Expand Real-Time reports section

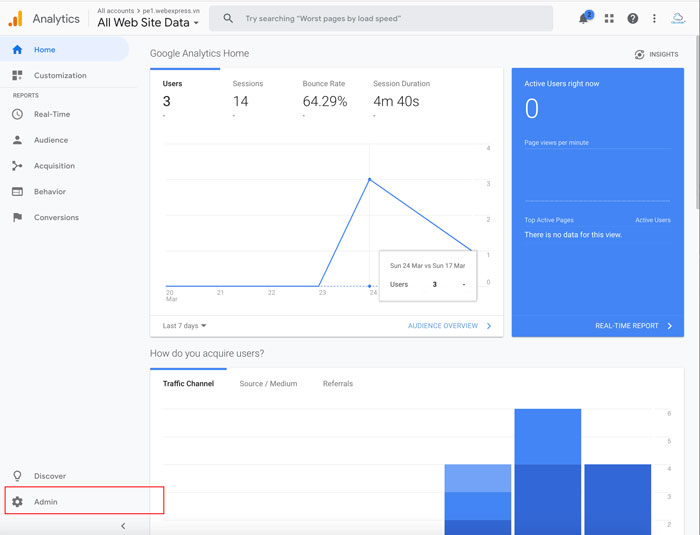(x=51, y=114)
